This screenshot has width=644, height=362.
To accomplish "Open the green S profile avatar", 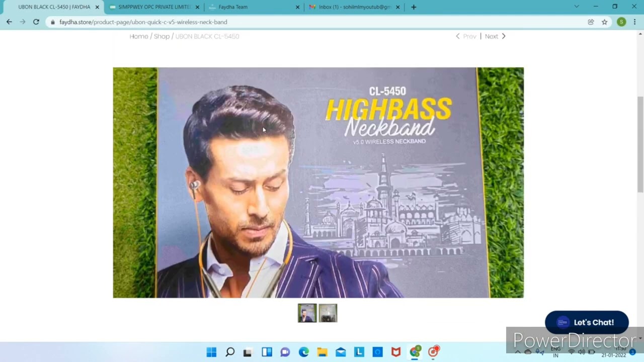I will [621, 22].
